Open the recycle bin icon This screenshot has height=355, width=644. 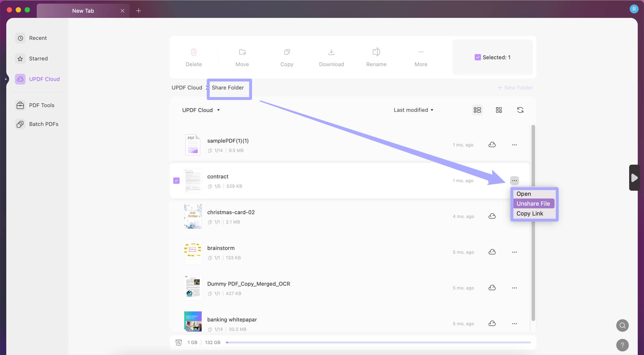[x=178, y=342]
